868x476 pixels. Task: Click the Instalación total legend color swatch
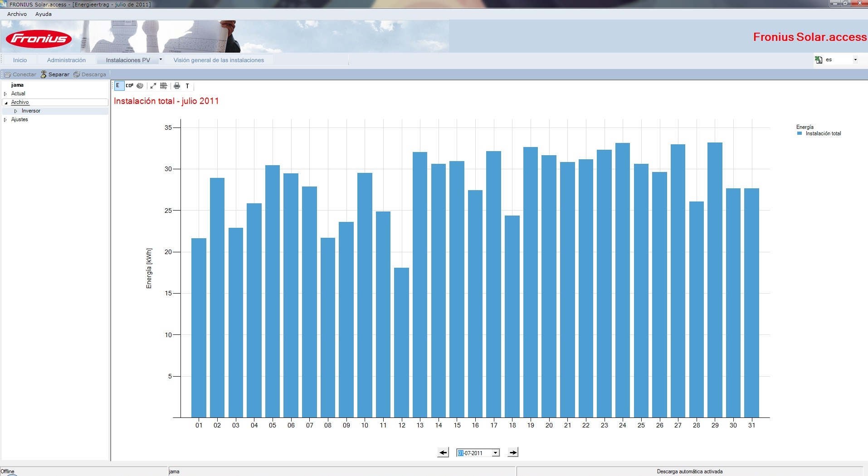tap(800, 133)
